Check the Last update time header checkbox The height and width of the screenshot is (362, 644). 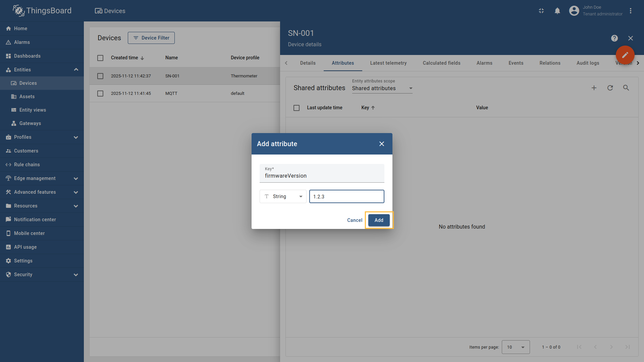tap(296, 108)
